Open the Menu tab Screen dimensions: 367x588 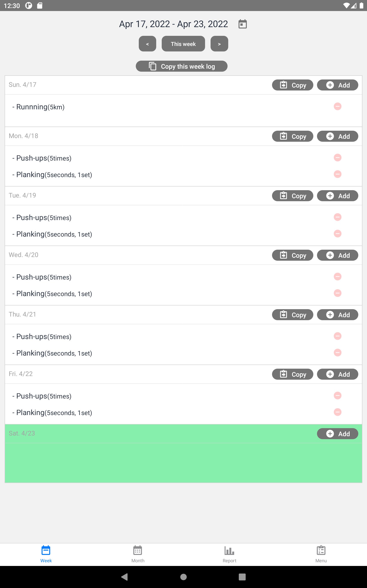coord(321,554)
